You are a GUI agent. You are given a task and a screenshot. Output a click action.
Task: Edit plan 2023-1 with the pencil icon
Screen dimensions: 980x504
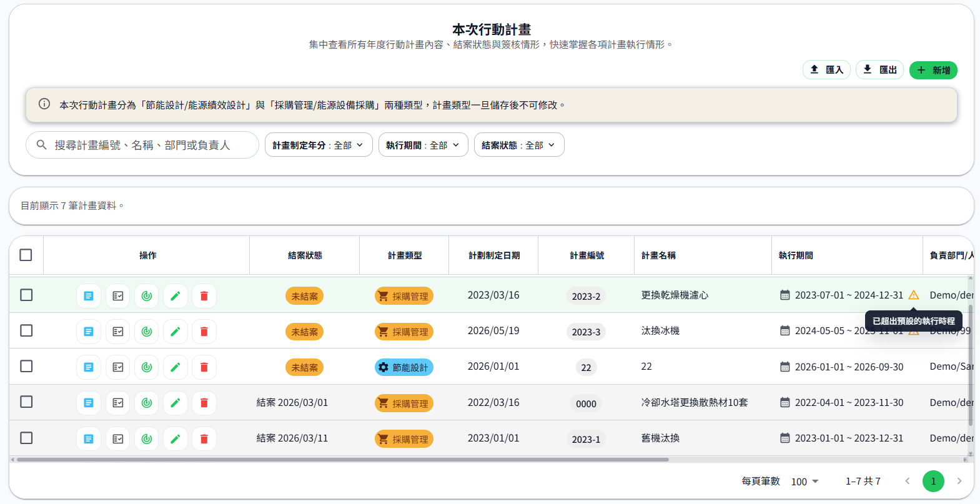(176, 439)
